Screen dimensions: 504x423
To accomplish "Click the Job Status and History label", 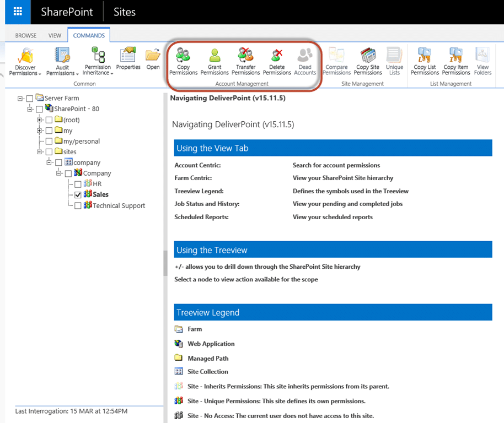I will [207, 204].
